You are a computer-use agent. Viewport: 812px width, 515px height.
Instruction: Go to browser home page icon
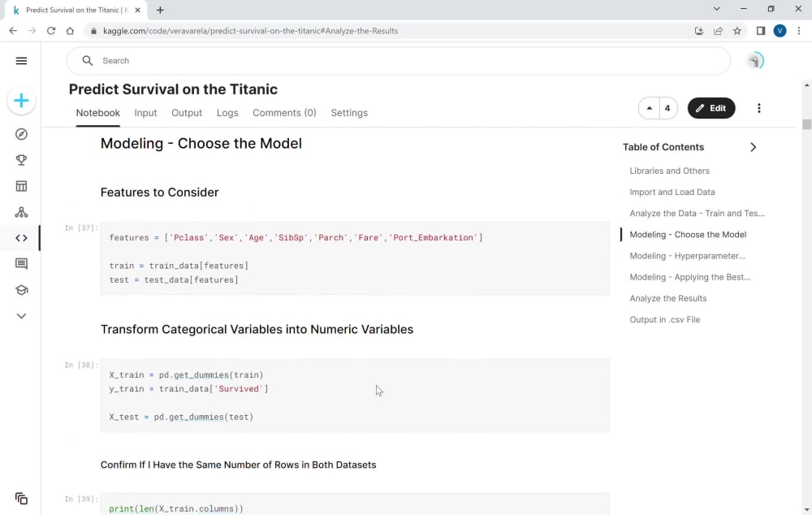click(x=70, y=31)
